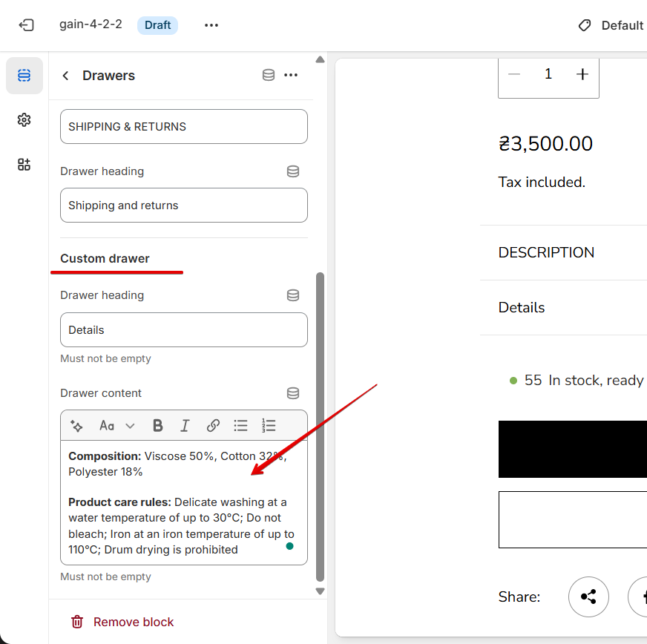Increase quantity with the plus button
Viewport: 647px width, 644px height.
pos(582,74)
